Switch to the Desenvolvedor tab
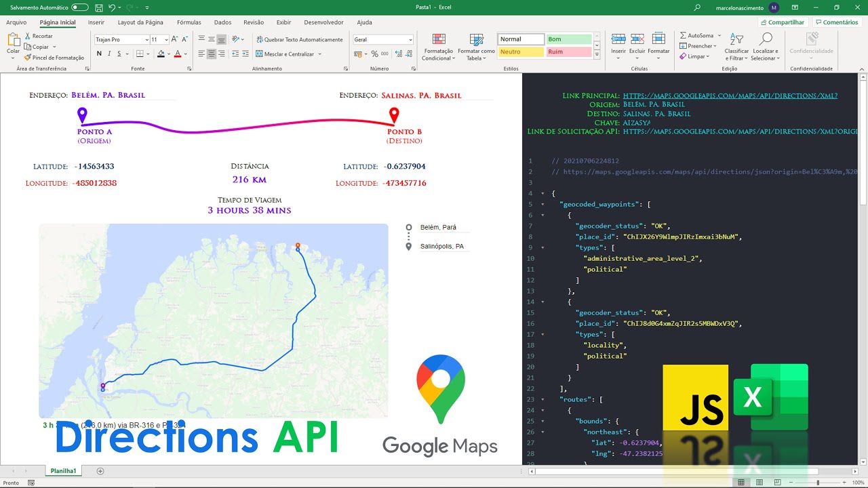Image resolution: width=868 pixels, height=488 pixels. click(323, 22)
